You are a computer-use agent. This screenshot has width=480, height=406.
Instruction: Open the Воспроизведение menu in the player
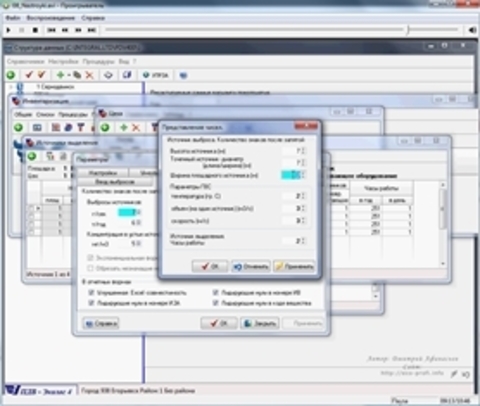51,18
